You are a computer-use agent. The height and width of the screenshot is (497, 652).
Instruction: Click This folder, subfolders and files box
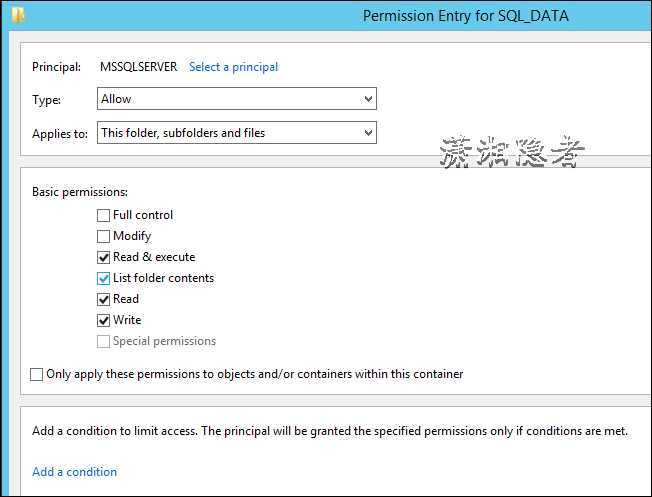click(237, 133)
